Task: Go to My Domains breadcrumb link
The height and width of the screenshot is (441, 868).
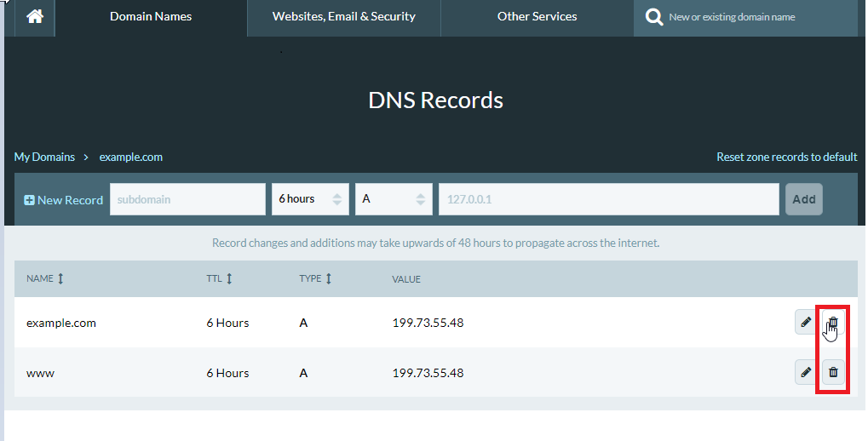Action: point(44,157)
